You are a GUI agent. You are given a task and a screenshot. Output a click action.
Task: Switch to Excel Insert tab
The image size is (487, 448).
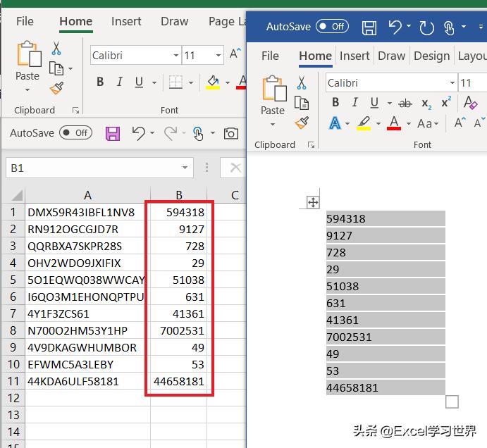pos(126,21)
